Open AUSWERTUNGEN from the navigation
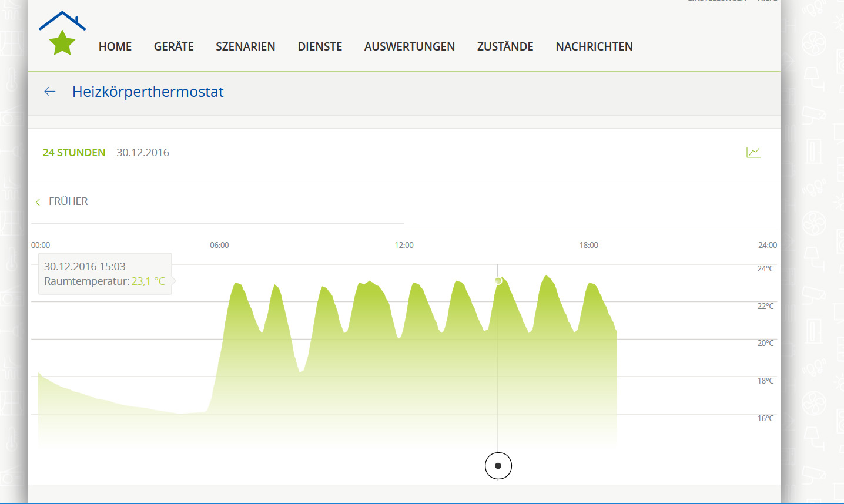 pos(409,47)
